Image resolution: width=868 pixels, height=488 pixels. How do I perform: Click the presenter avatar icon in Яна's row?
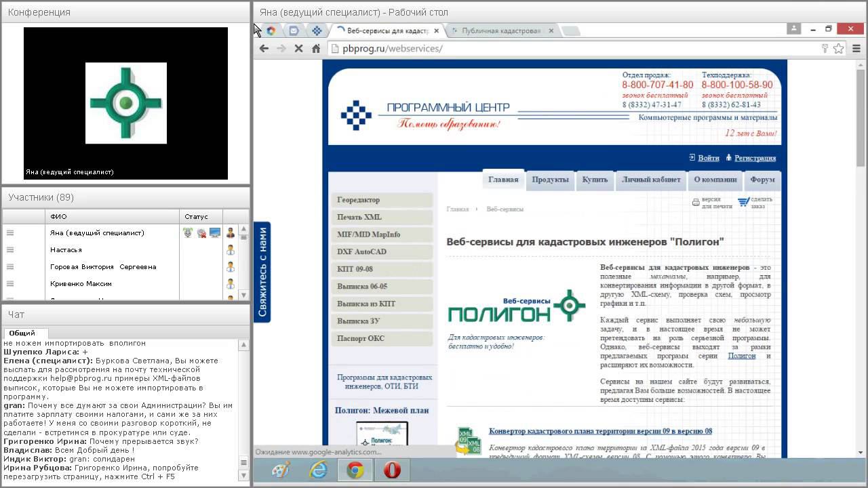(231, 232)
